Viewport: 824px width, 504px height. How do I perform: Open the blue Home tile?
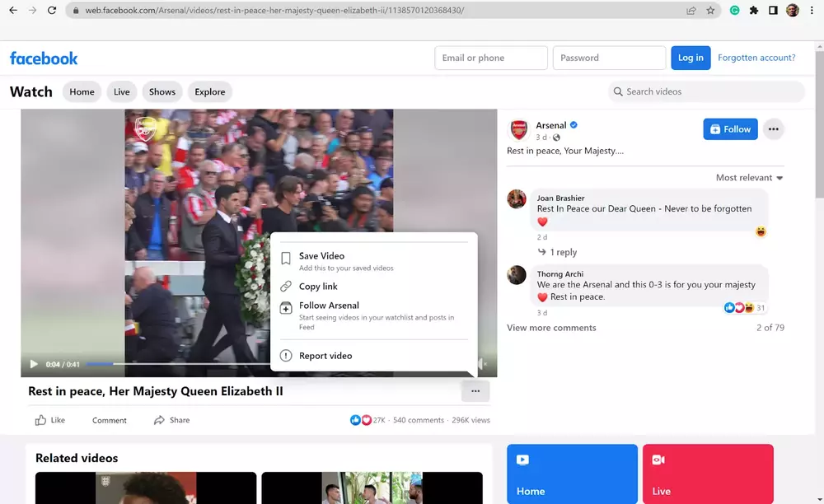click(x=572, y=474)
